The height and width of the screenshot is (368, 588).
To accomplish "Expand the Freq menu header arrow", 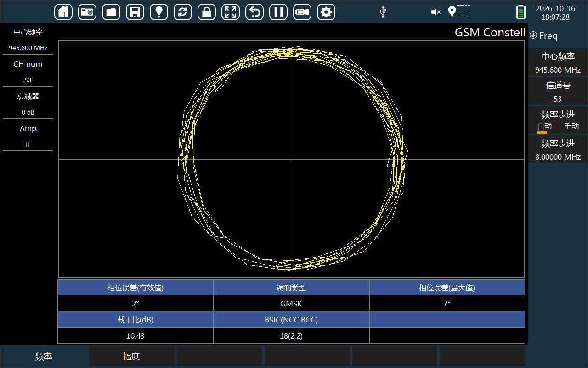I will point(533,35).
